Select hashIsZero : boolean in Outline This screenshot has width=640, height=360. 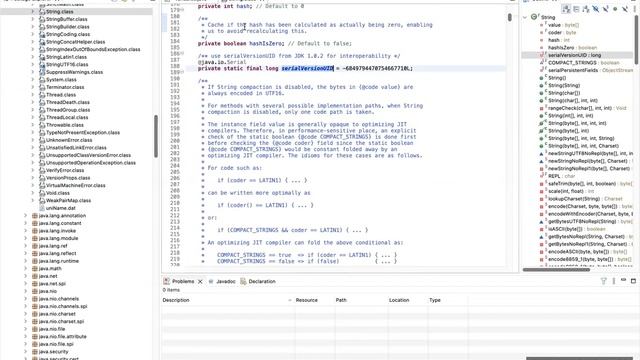tap(572, 48)
